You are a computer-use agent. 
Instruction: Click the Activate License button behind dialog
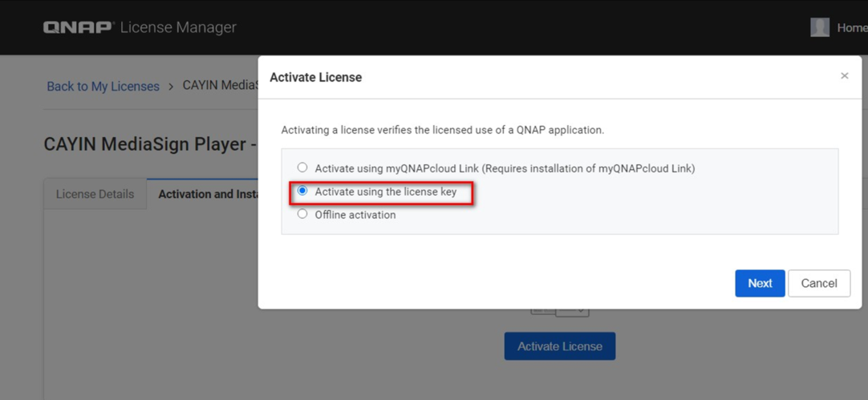tap(559, 346)
